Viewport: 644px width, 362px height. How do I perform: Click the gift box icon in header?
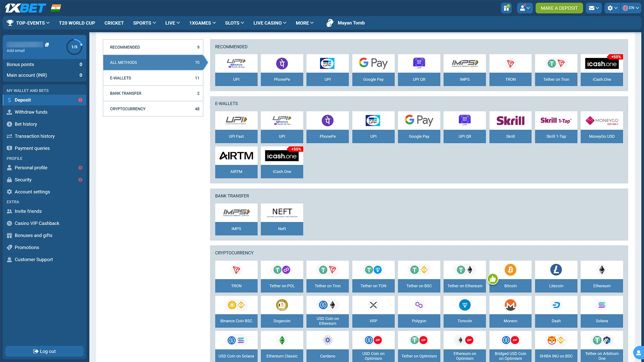coord(506,8)
